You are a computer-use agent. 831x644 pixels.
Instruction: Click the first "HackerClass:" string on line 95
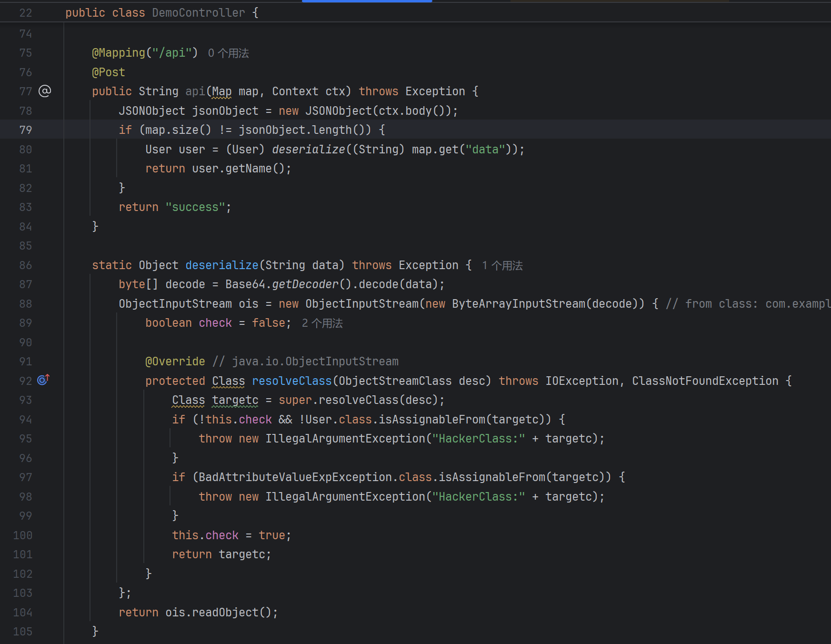(479, 439)
